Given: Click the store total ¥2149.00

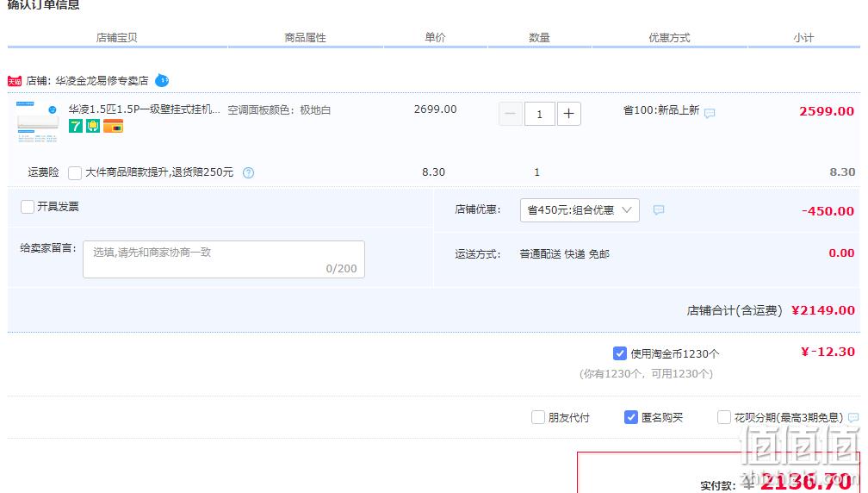Looking at the screenshot, I should [x=823, y=310].
